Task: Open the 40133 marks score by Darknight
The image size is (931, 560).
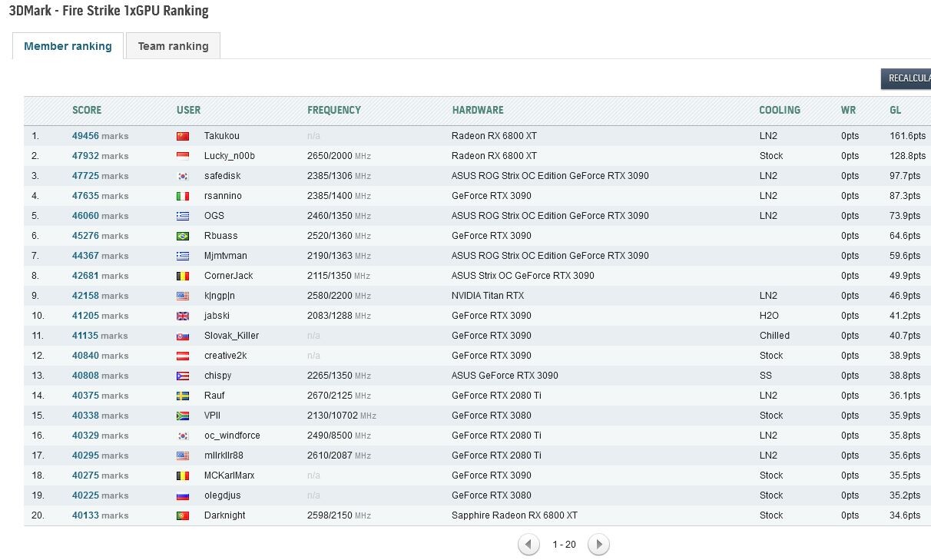Action: [x=101, y=515]
